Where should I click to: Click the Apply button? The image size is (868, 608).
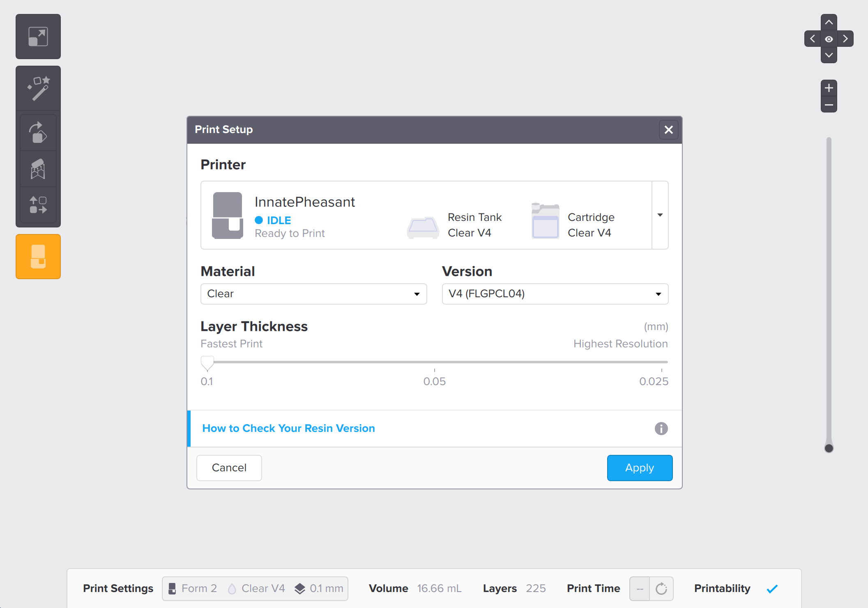pyautogui.click(x=640, y=468)
